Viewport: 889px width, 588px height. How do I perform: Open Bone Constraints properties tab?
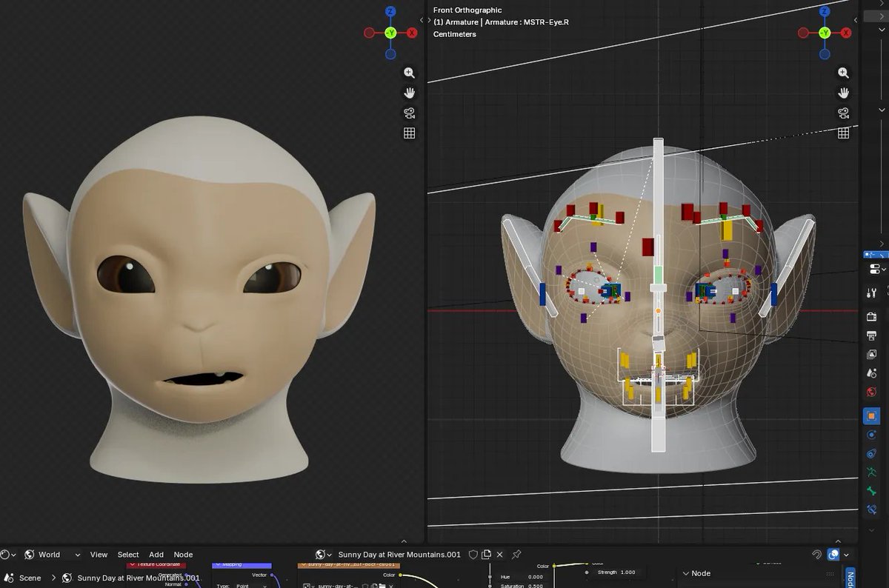coord(872,510)
